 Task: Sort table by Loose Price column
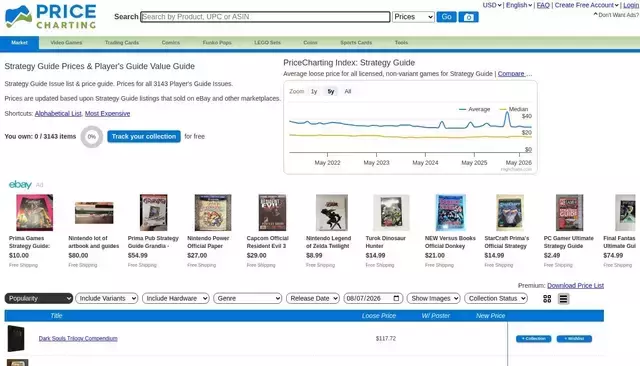tap(379, 316)
